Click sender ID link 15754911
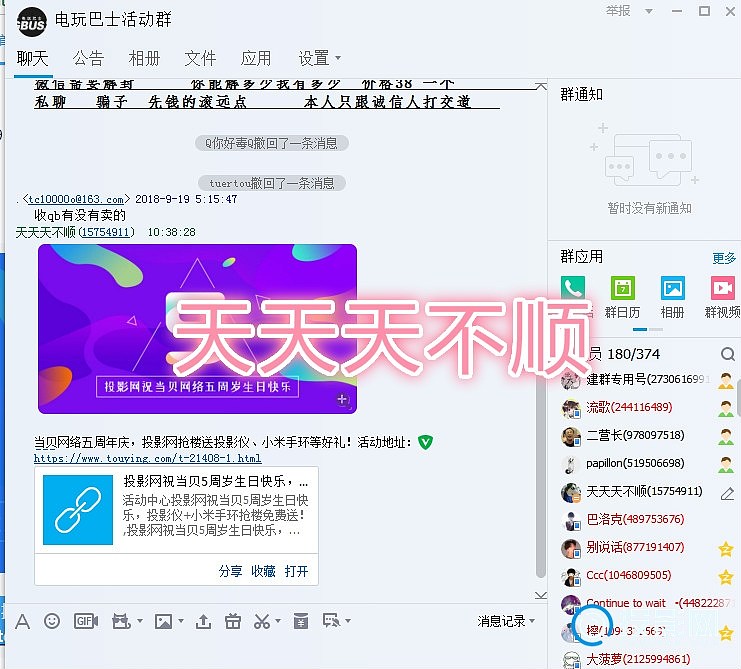The image size is (741, 669). (104, 232)
